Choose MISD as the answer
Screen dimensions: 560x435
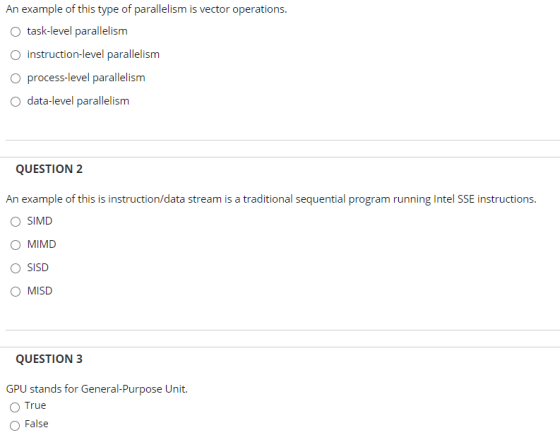[x=15, y=292]
